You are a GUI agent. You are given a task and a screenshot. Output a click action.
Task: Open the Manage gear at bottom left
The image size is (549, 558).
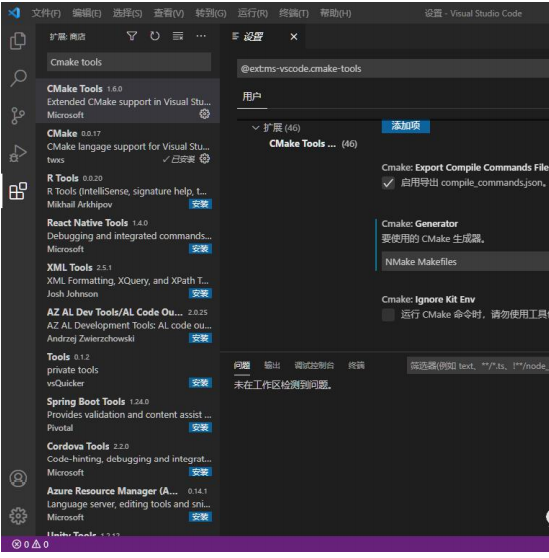[x=18, y=516]
